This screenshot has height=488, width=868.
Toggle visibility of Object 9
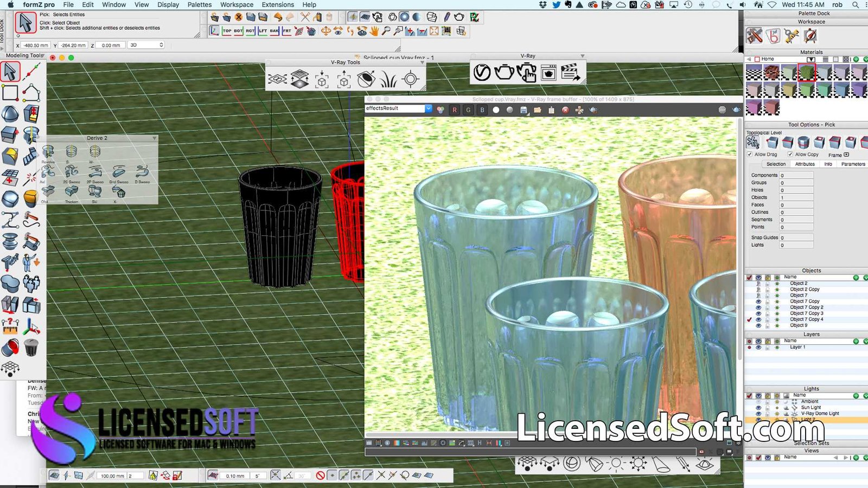pos(758,325)
